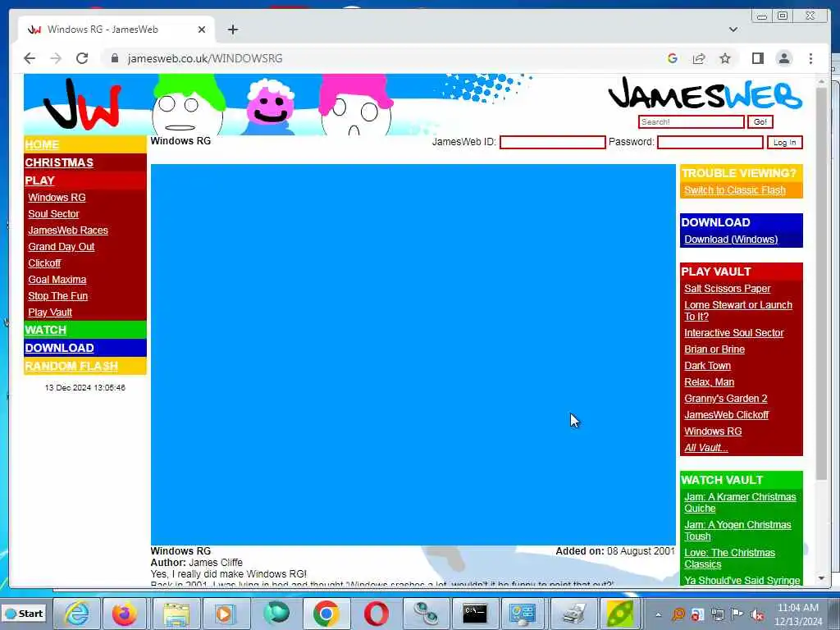Click the scrollbar down arrow
Image resolution: width=840 pixels, height=630 pixels.
tap(821, 578)
